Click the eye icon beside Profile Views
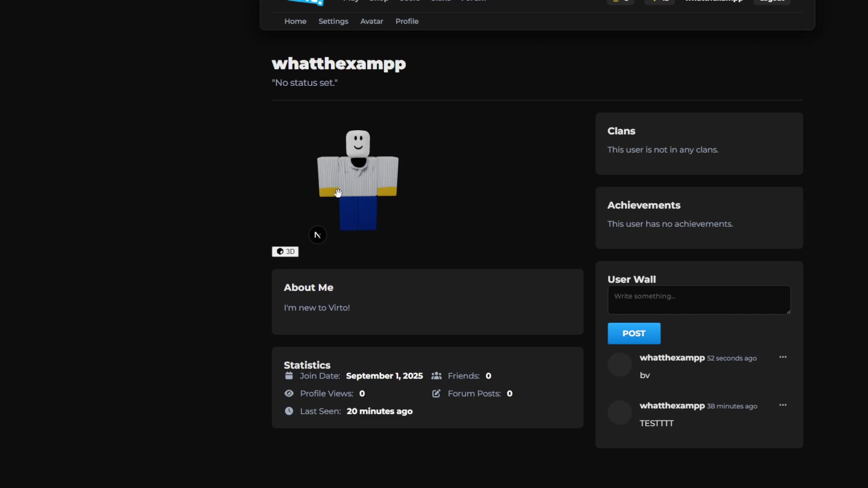 (x=289, y=394)
